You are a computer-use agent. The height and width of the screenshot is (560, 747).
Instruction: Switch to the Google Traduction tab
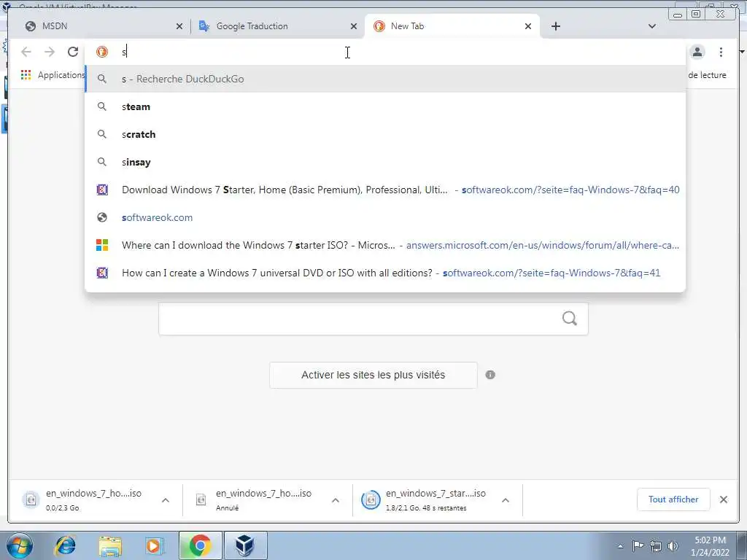click(x=276, y=27)
